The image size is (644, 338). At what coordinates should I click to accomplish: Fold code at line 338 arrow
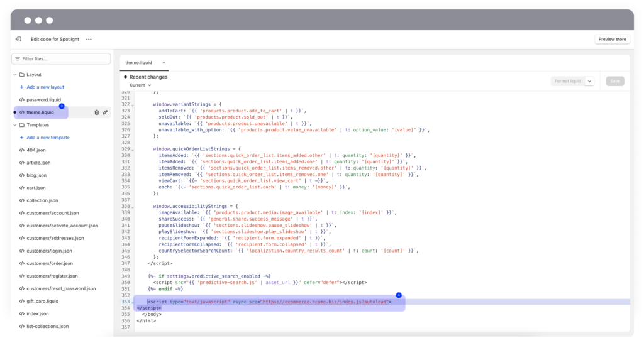(133, 207)
